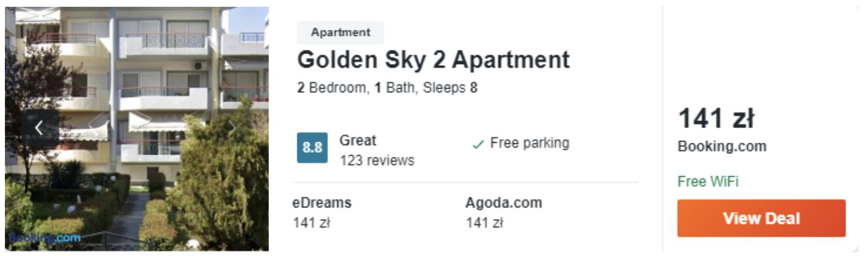
Task: Click the Free parking amenity text
Action: point(529,143)
